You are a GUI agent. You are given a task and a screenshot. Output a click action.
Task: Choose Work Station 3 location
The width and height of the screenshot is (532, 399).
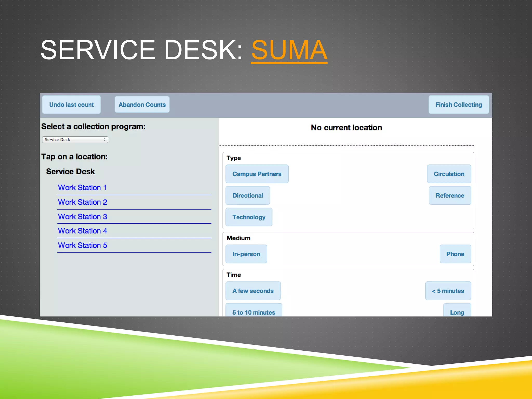(82, 217)
